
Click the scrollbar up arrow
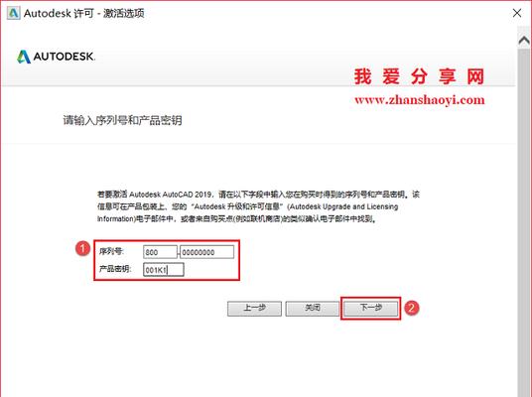(x=524, y=41)
